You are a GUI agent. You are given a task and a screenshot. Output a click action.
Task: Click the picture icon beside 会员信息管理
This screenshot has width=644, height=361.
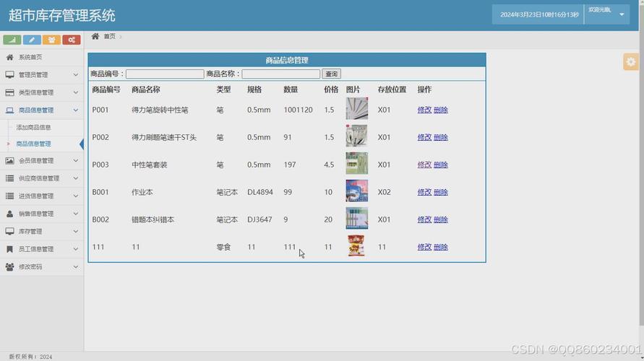(x=10, y=160)
